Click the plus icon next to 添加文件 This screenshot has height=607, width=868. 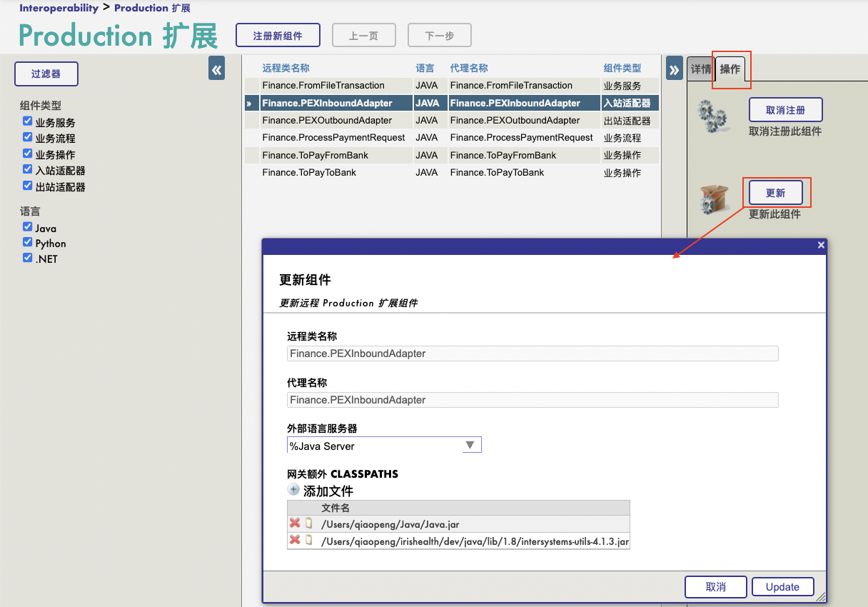click(x=293, y=490)
